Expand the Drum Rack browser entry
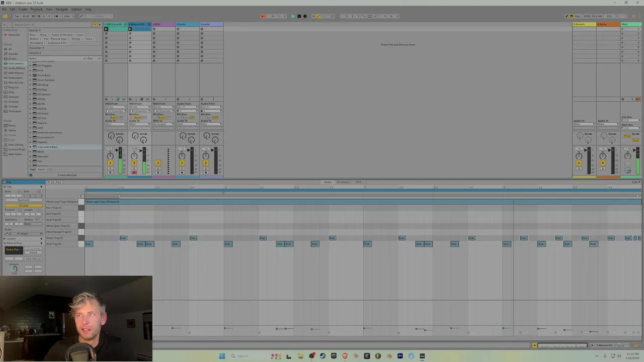The height and width of the screenshot is (362, 644). tap(31, 75)
